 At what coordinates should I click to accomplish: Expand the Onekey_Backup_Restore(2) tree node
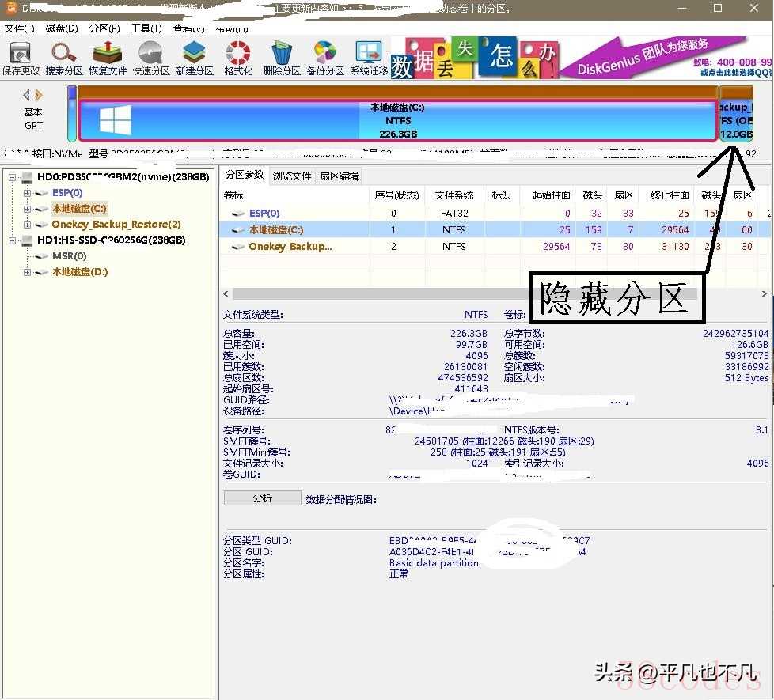27,225
